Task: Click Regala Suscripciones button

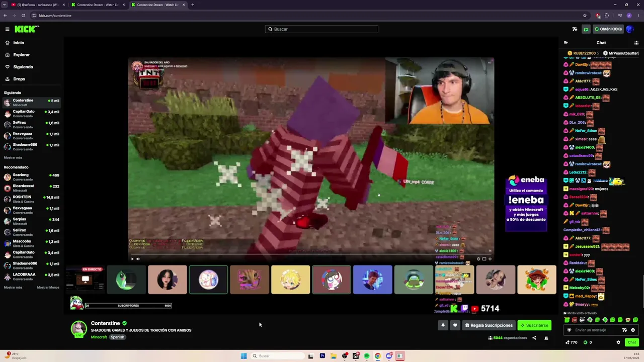Action: pyautogui.click(x=489, y=325)
